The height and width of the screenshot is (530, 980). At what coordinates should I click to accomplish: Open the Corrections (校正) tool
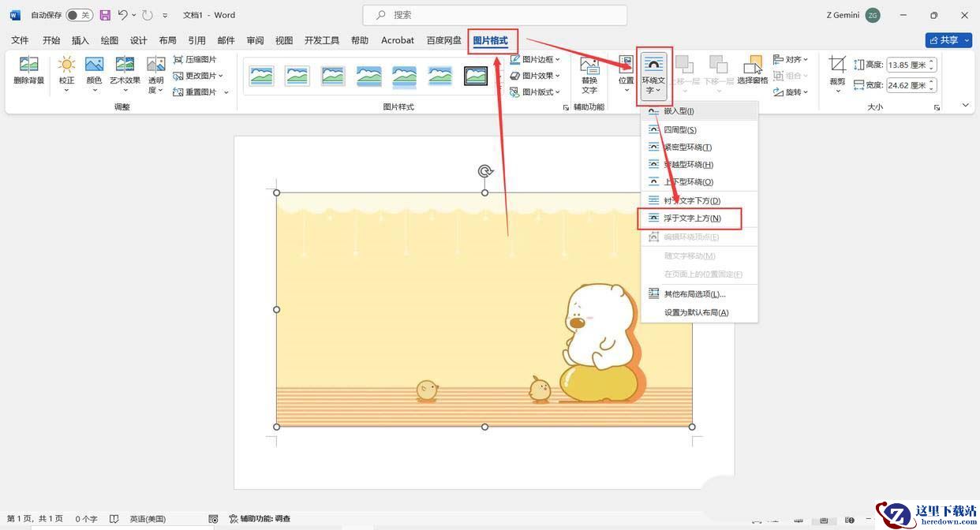(x=66, y=73)
